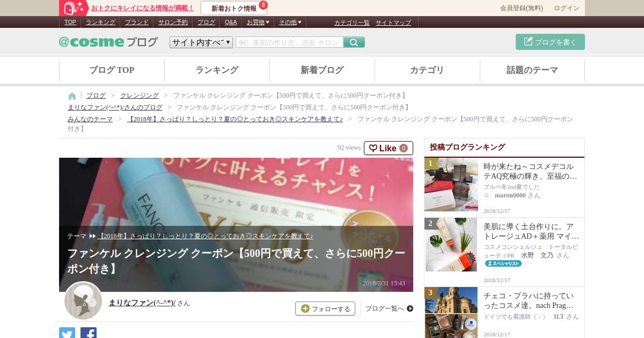The image size is (644, 338).
Task: Open ranking 1 post thumbnail
Action: (451, 185)
